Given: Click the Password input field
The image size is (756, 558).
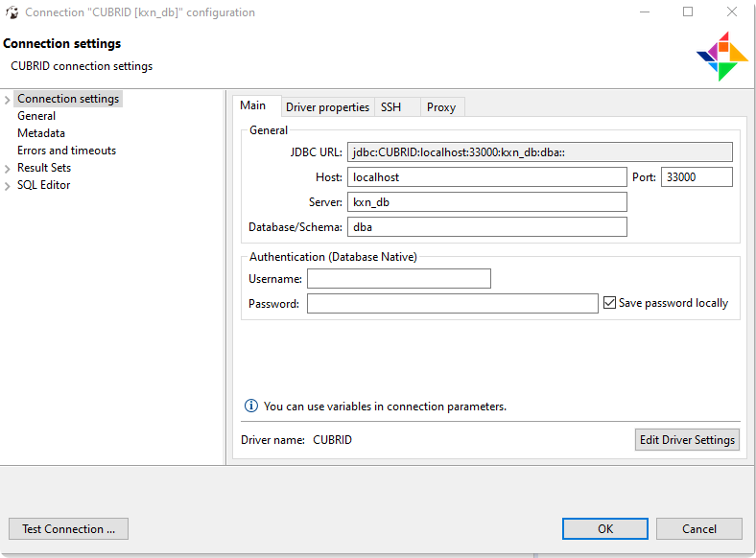Looking at the screenshot, I should tap(453, 304).
